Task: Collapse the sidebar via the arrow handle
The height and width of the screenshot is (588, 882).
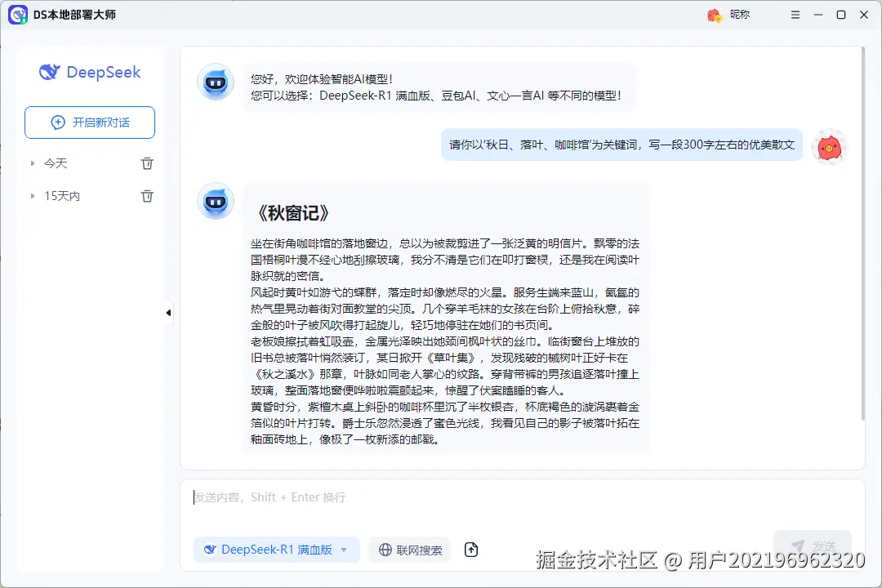Action: (168, 312)
